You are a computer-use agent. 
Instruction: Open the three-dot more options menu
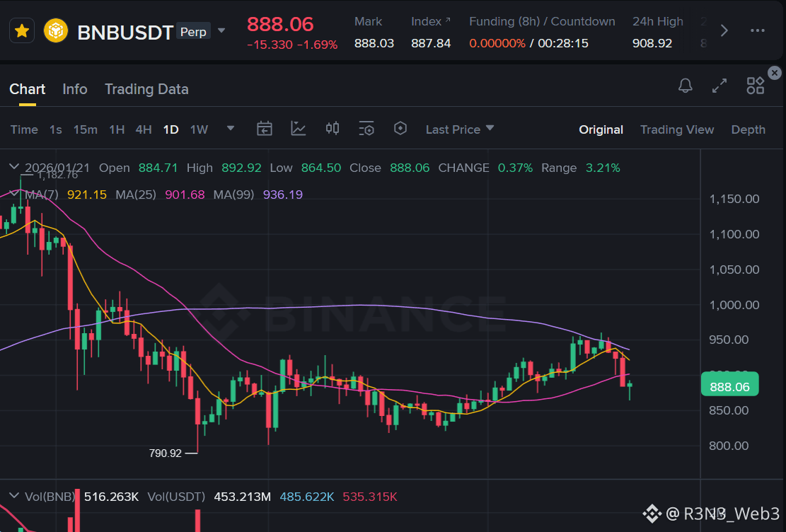tap(758, 30)
